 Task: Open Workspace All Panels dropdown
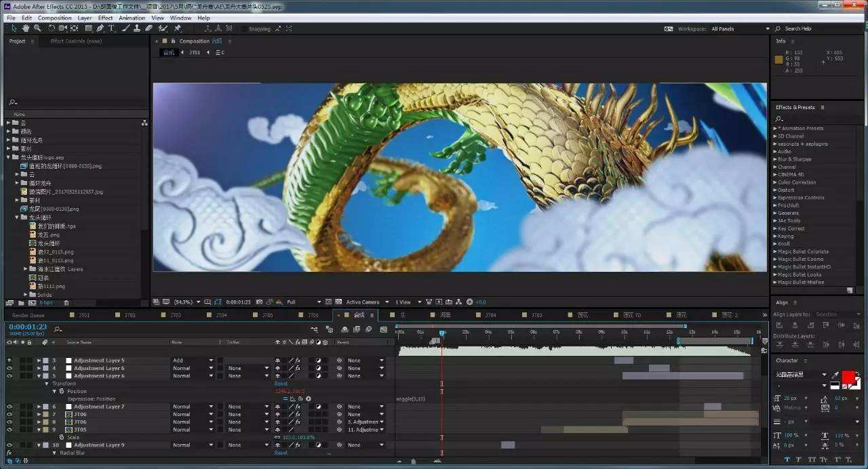click(x=741, y=29)
